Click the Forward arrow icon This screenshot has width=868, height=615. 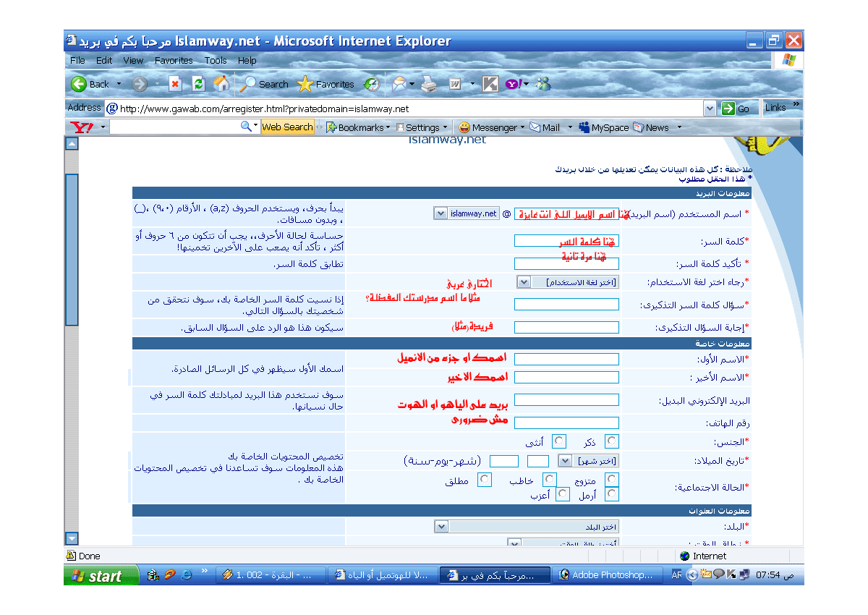140,84
